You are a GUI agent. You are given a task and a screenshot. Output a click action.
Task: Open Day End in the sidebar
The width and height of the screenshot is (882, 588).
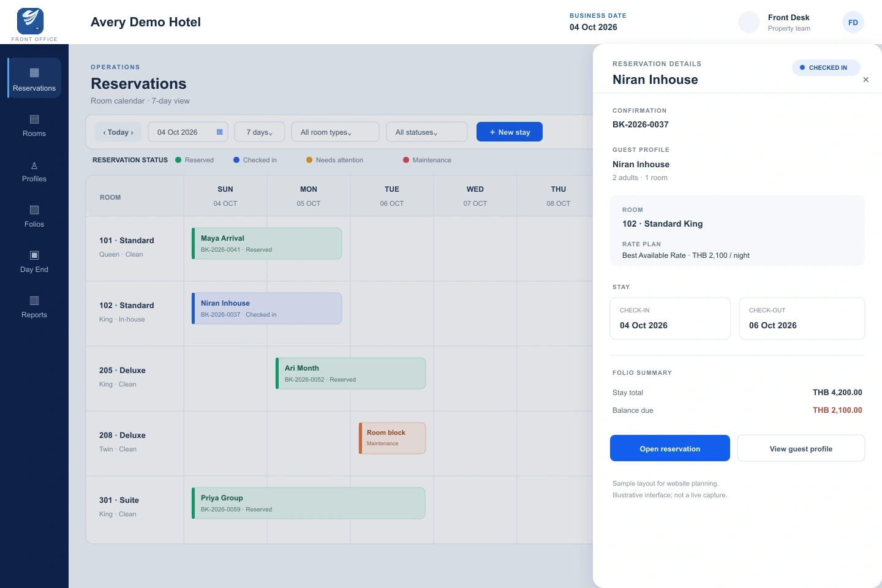click(x=34, y=262)
